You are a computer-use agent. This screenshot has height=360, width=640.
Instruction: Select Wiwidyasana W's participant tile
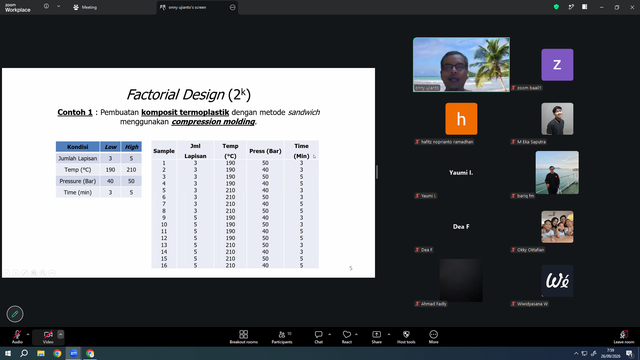557,281
